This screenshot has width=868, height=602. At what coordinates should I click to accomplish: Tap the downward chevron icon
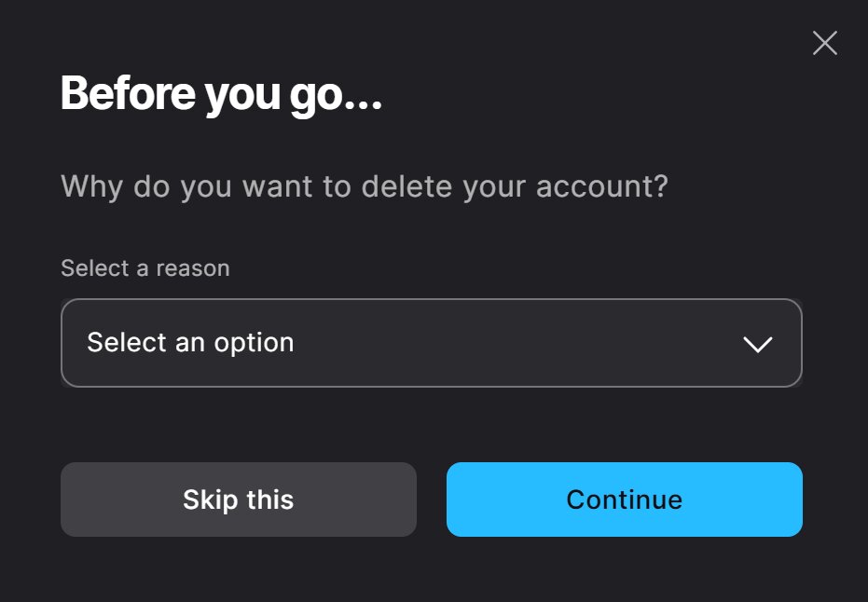757,344
